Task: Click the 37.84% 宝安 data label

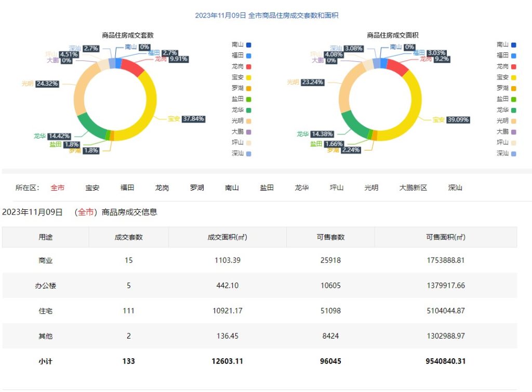Action: [x=193, y=119]
